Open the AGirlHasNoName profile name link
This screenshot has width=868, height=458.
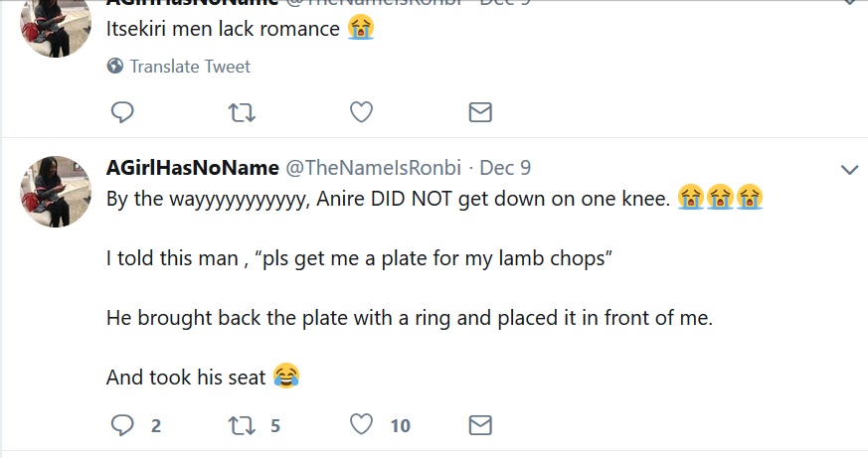192,169
